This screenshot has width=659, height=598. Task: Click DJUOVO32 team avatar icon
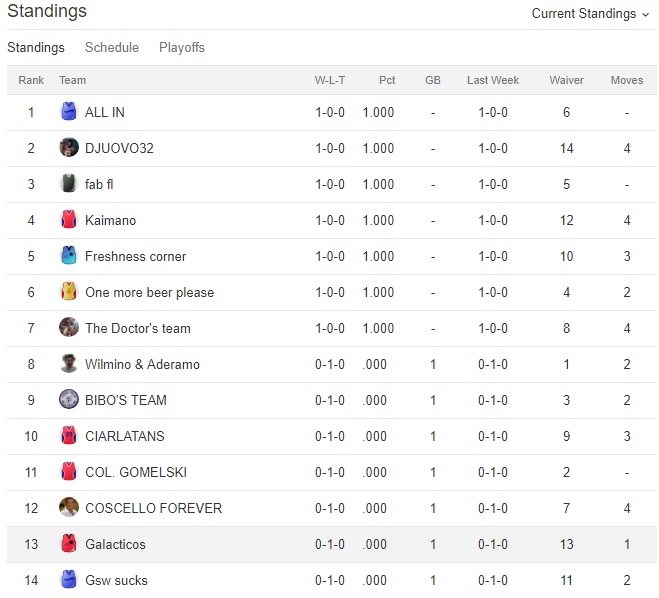(69, 148)
